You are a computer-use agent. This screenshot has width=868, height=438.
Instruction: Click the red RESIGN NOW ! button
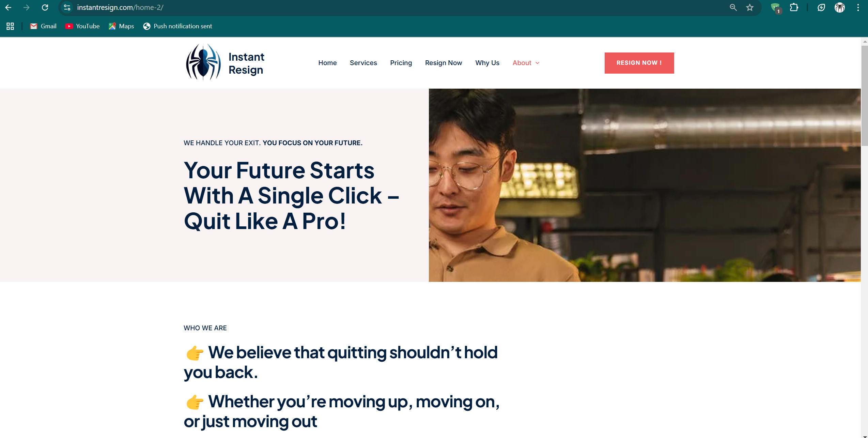pyautogui.click(x=639, y=63)
